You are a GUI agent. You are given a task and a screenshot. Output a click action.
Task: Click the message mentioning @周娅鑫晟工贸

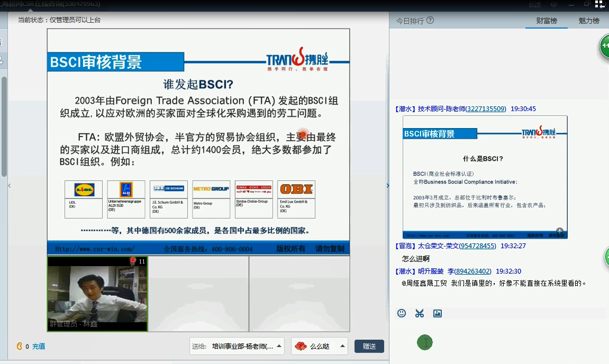tap(494, 283)
